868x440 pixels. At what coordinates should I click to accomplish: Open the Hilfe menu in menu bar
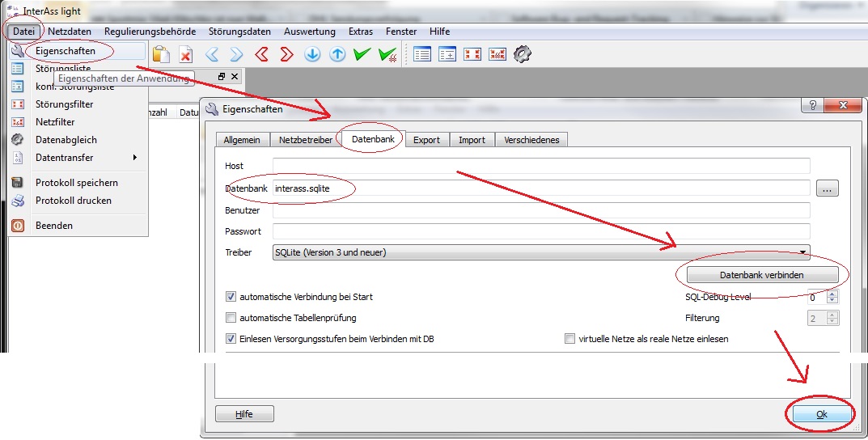tap(439, 32)
